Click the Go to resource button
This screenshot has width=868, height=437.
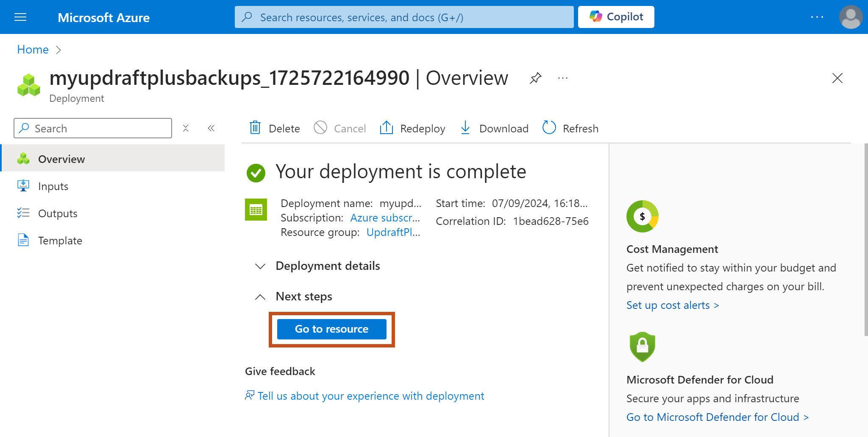(331, 329)
